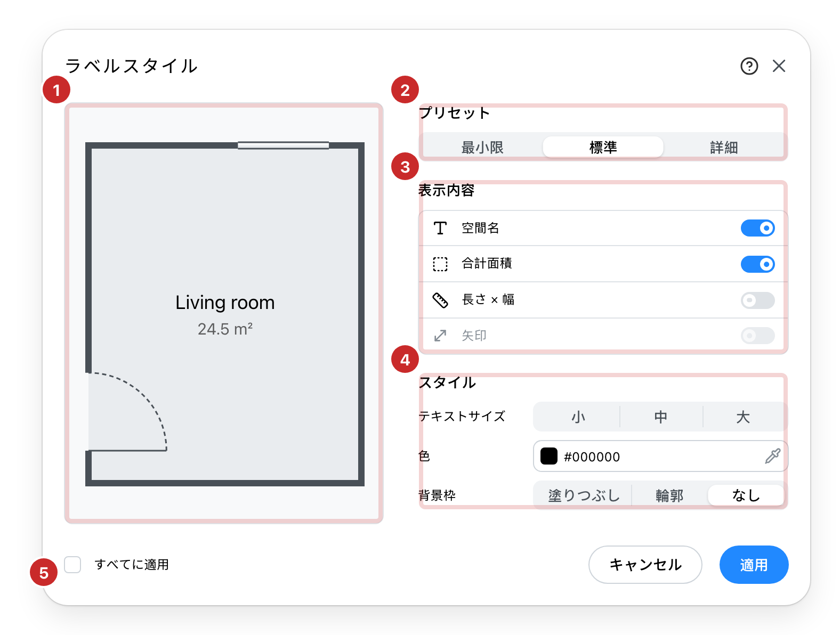Edit the #000000 hex color field
Image resolution: width=840 pixels, height=635 pixels.
(660, 456)
